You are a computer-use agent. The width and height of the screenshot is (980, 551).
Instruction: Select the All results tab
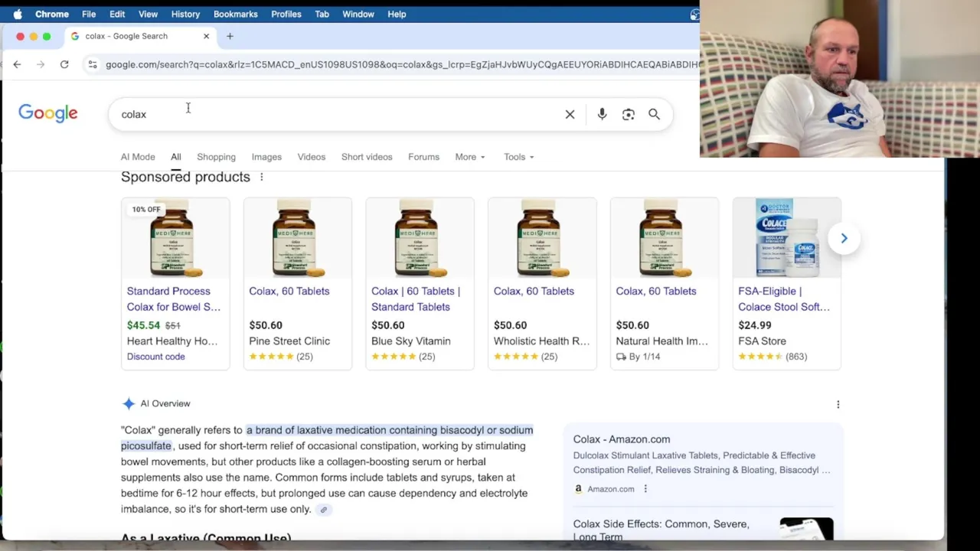[176, 157]
